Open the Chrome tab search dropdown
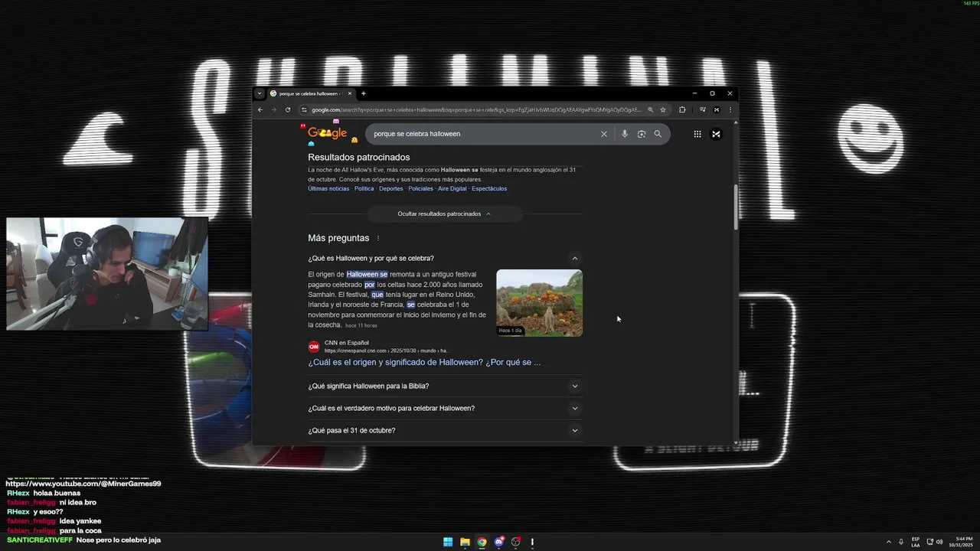 [x=260, y=93]
